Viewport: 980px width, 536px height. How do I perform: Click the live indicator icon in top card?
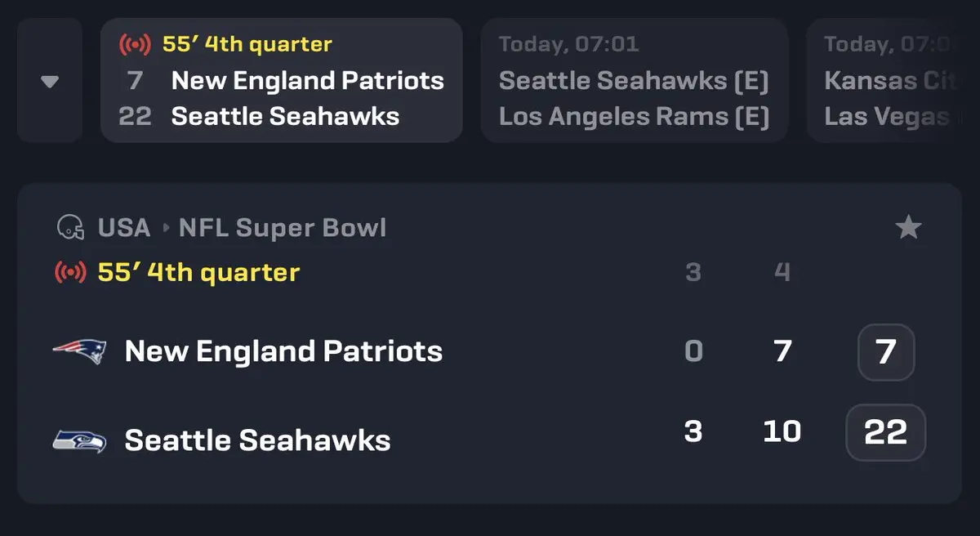(134, 44)
